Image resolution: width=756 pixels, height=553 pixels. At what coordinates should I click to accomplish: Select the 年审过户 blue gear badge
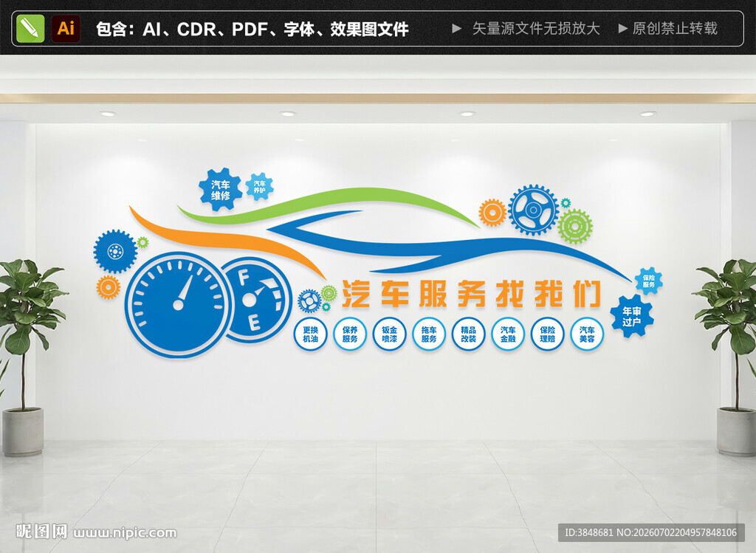click(632, 316)
